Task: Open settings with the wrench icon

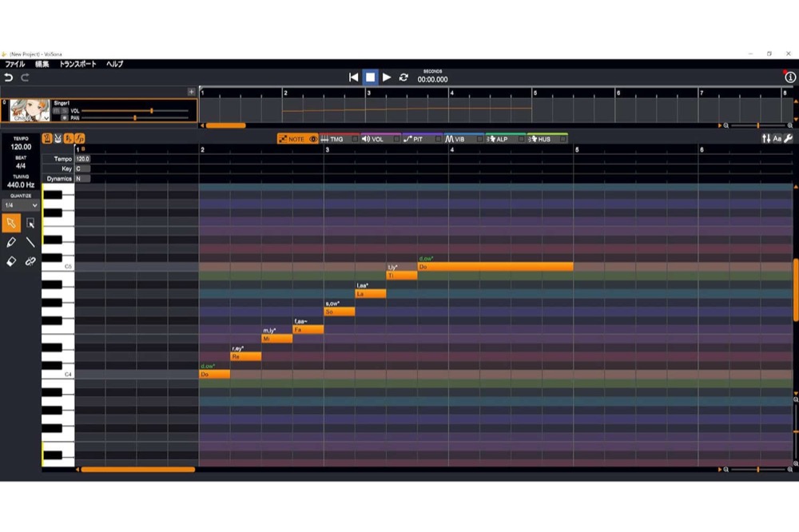Action: point(789,139)
